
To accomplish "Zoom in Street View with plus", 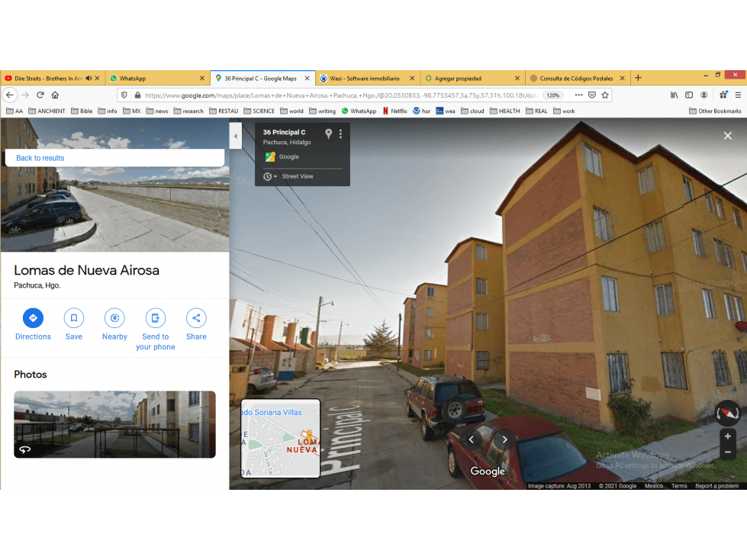I will 727,436.
